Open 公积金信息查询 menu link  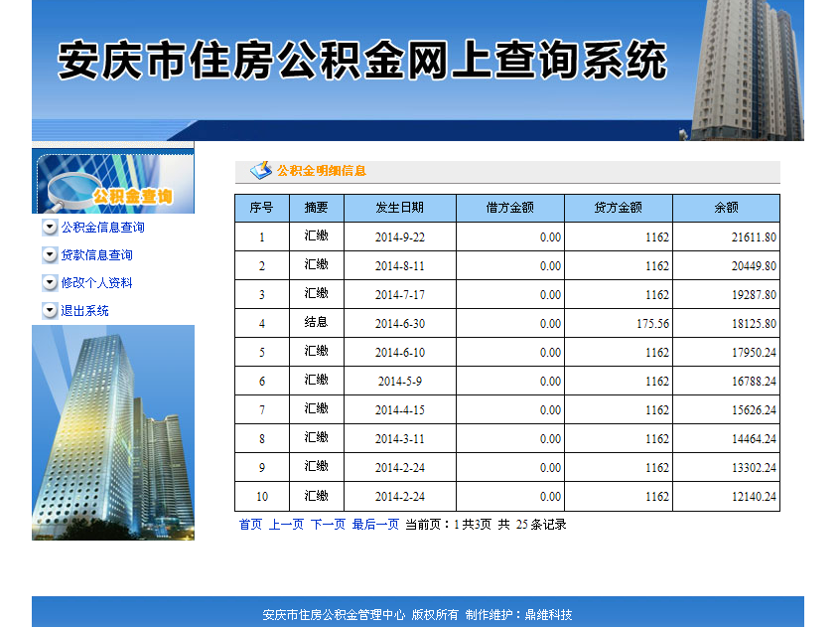[x=103, y=228]
